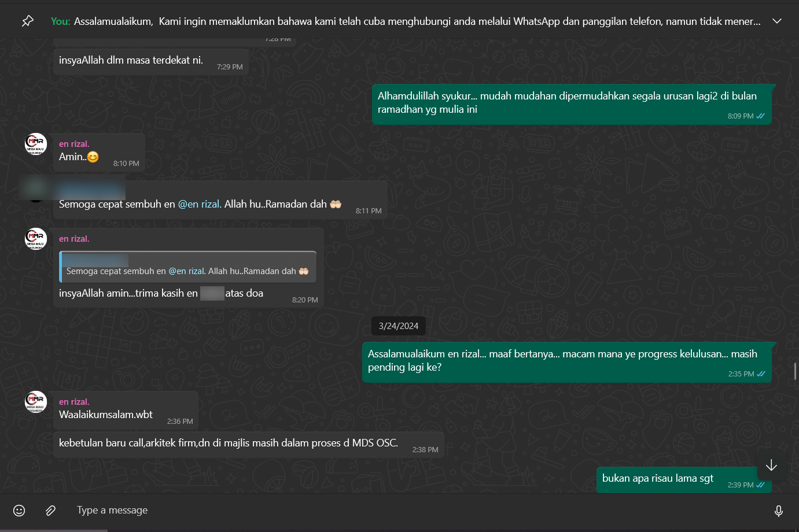Open en rizal's avatar beside Waalaikumsalam message
Viewport: 799px width, 532px height.
click(x=36, y=402)
